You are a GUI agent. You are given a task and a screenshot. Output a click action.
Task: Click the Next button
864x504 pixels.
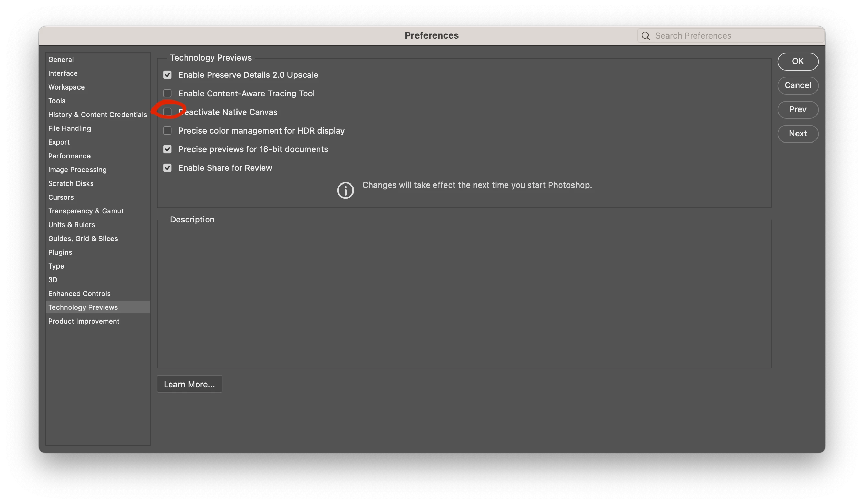pos(798,134)
